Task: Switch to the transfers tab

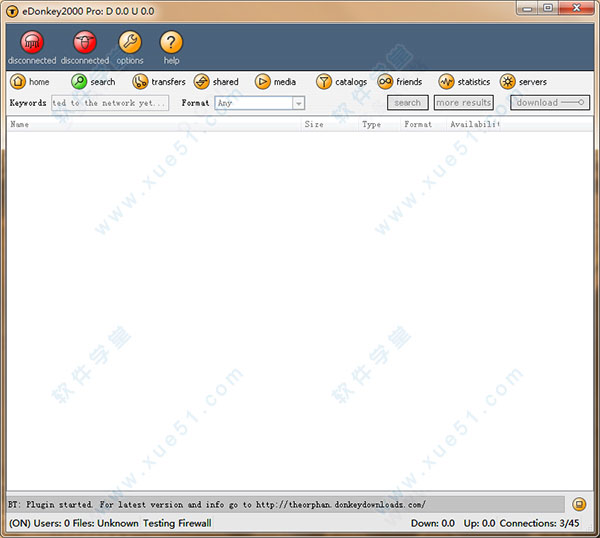Action: click(159, 82)
